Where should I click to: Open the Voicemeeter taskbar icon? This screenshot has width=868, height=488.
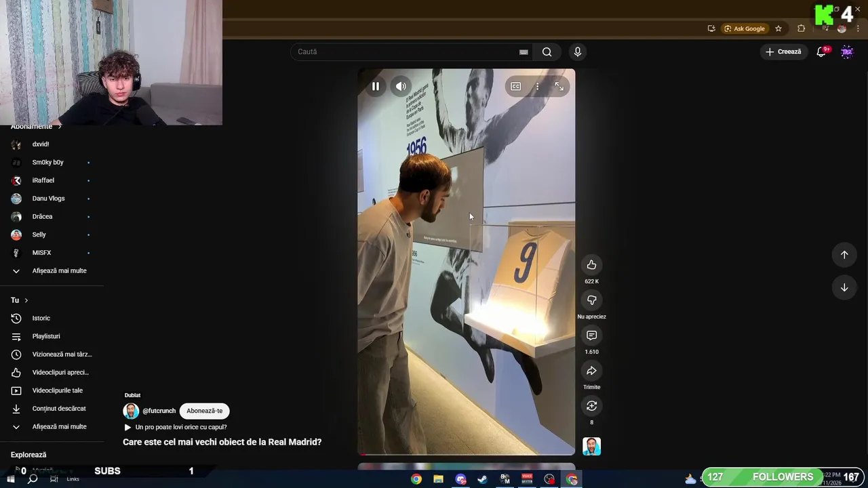(x=527, y=479)
